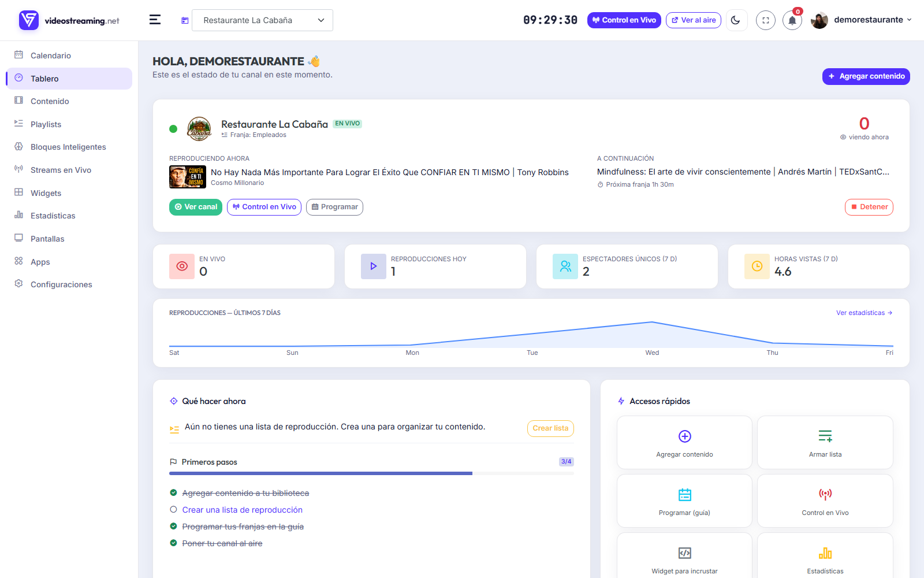Click the Crear lista button
Screen dimensions: 924x578
(x=550, y=428)
